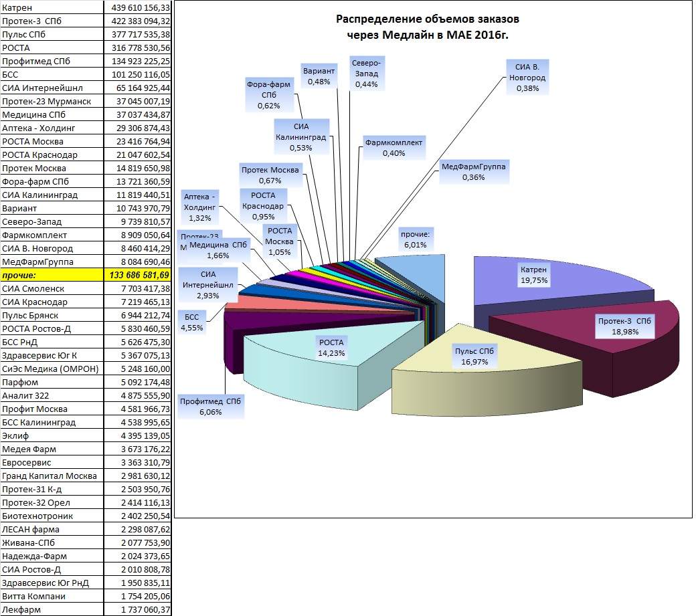Select the "ЛЕСАН фарма" cell

52,529
